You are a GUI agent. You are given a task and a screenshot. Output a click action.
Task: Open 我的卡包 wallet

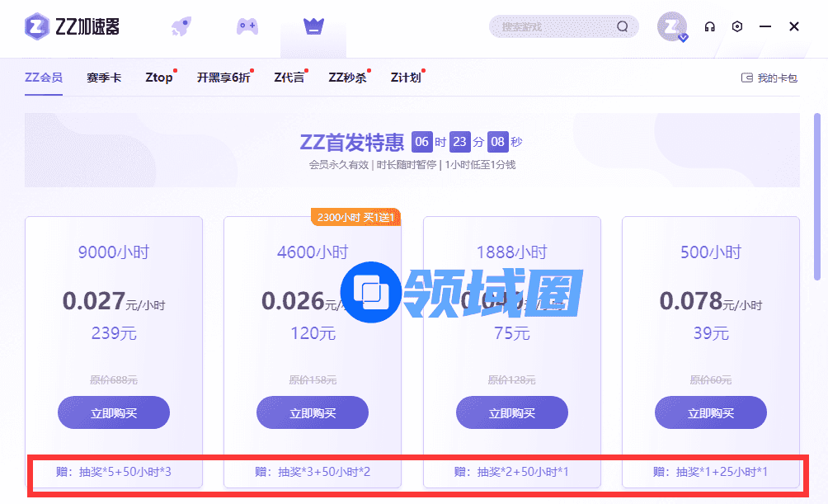point(769,78)
